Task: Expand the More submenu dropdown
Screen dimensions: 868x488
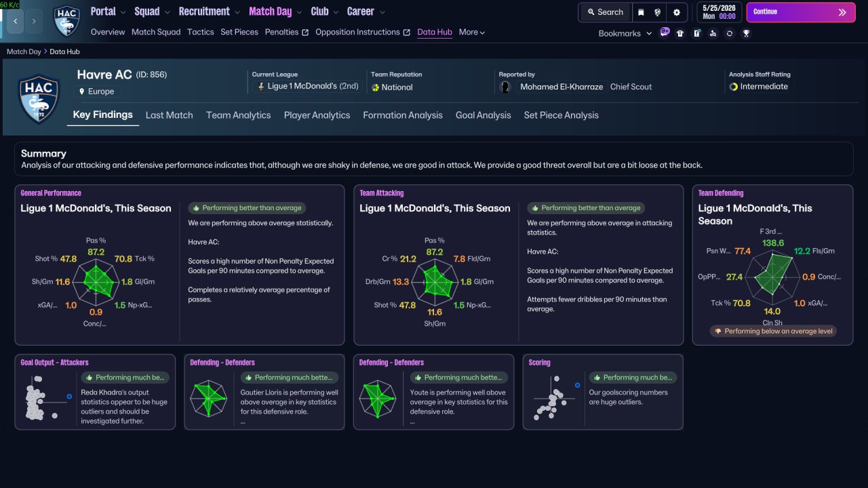Action: 472,32
